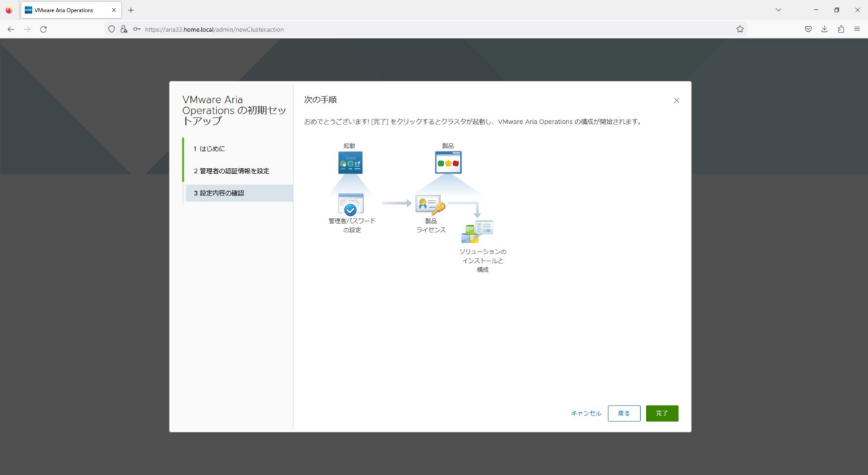Click the ソリューションのインストールと構成 icon
868x475 pixels.
pos(477,232)
